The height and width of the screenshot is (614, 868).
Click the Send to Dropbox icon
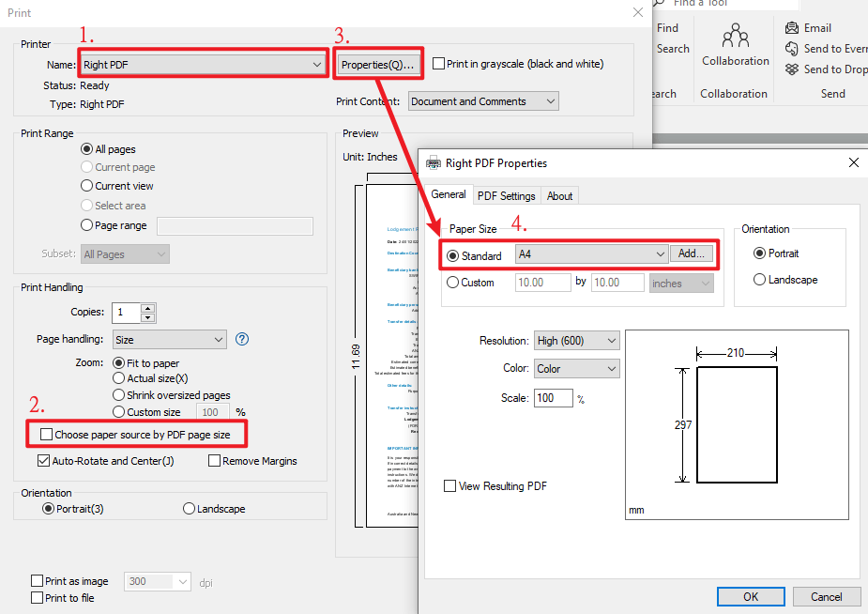click(792, 69)
